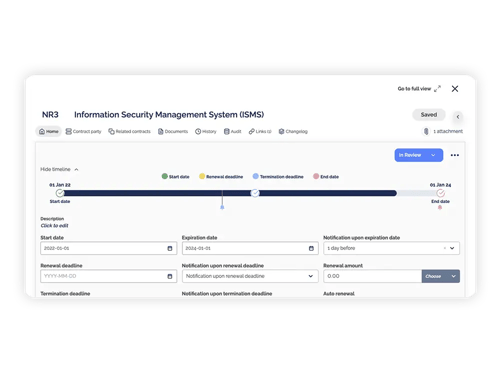Screen dimensions: 500x375
Task: Click the Saved status button
Action: coord(429,115)
